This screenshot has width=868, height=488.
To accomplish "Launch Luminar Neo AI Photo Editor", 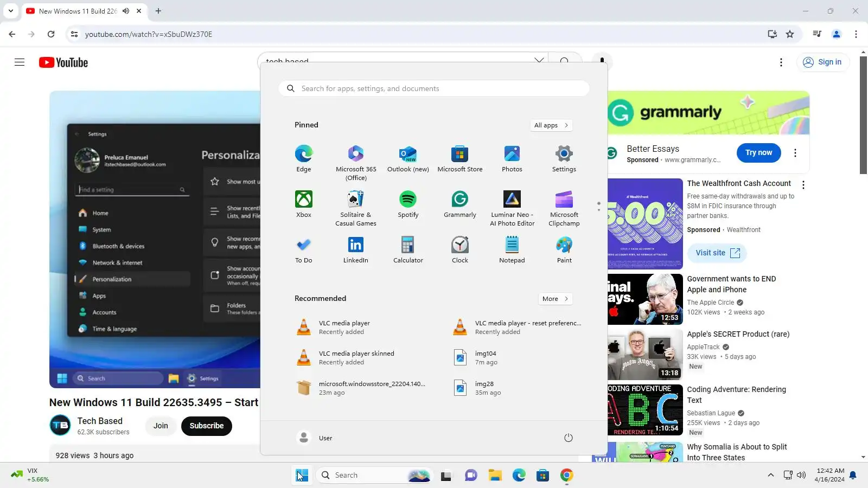I will click(512, 208).
